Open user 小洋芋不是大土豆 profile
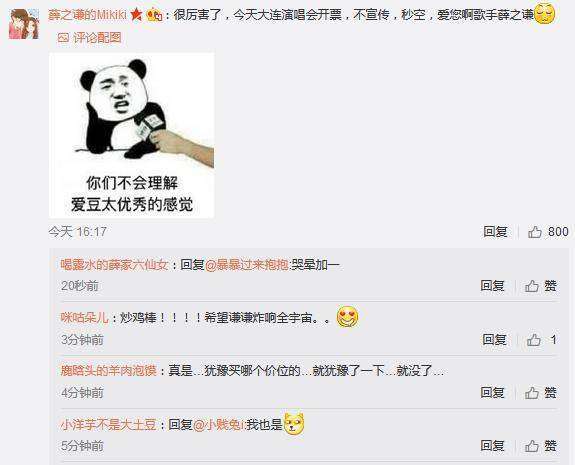The image size is (575, 465). click(x=109, y=425)
